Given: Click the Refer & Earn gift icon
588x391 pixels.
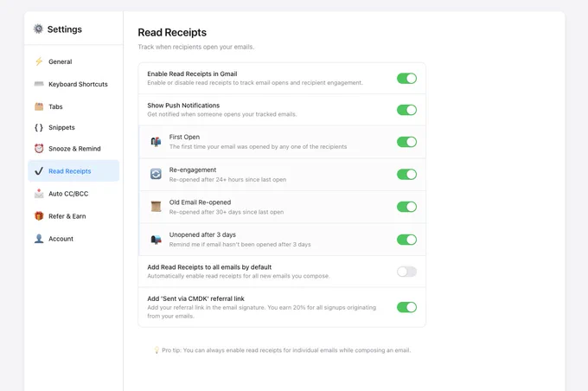Looking at the screenshot, I should coord(39,216).
